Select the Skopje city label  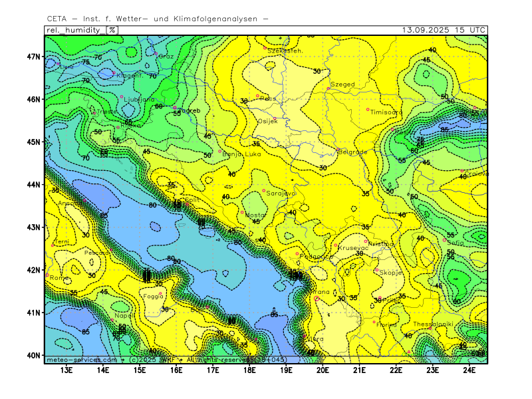(391, 273)
